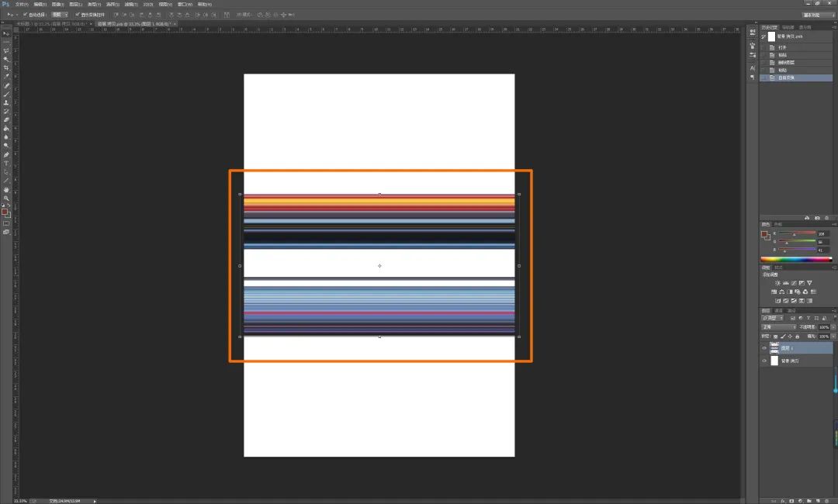Open the layer filter type dropdown
The height and width of the screenshot is (504, 838).
click(x=772, y=318)
